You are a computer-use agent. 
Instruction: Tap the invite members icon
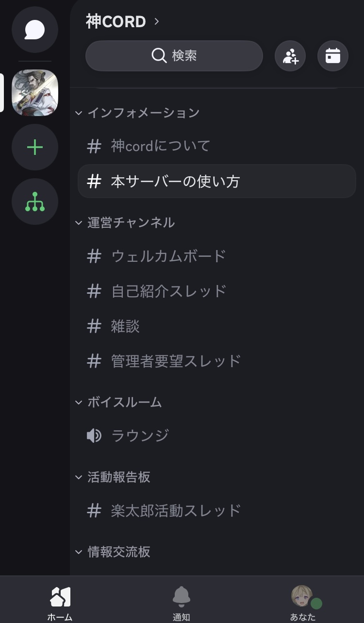click(x=290, y=56)
